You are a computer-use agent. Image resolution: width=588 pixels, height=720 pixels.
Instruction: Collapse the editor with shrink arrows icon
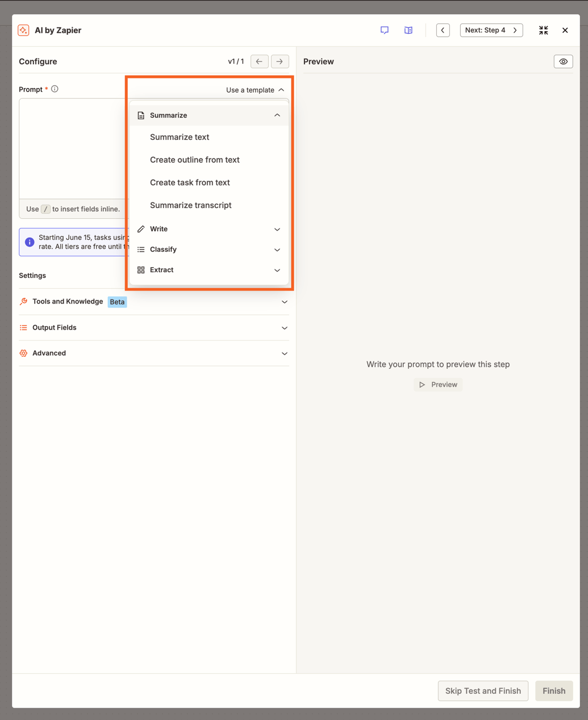pos(544,30)
